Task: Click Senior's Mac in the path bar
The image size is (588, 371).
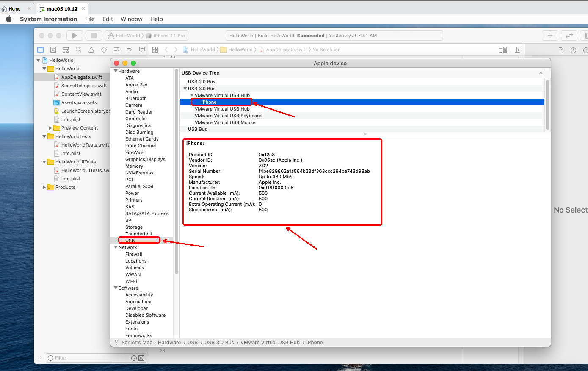Action: coord(137,343)
